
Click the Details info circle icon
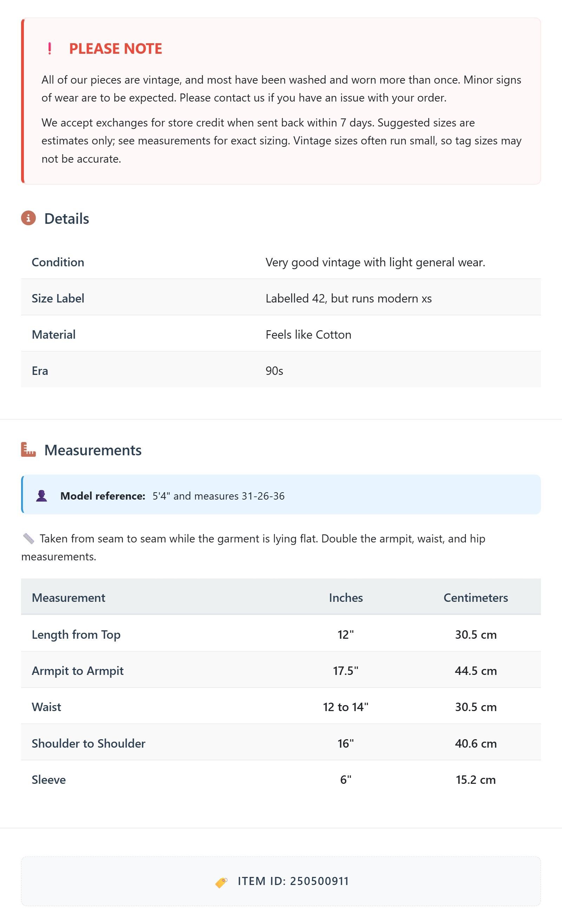coord(28,218)
